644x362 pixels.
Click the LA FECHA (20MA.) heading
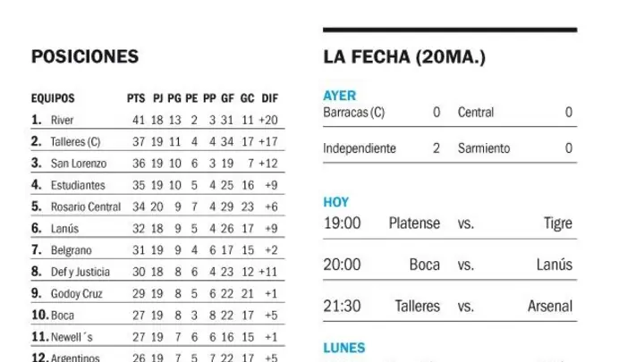click(404, 56)
